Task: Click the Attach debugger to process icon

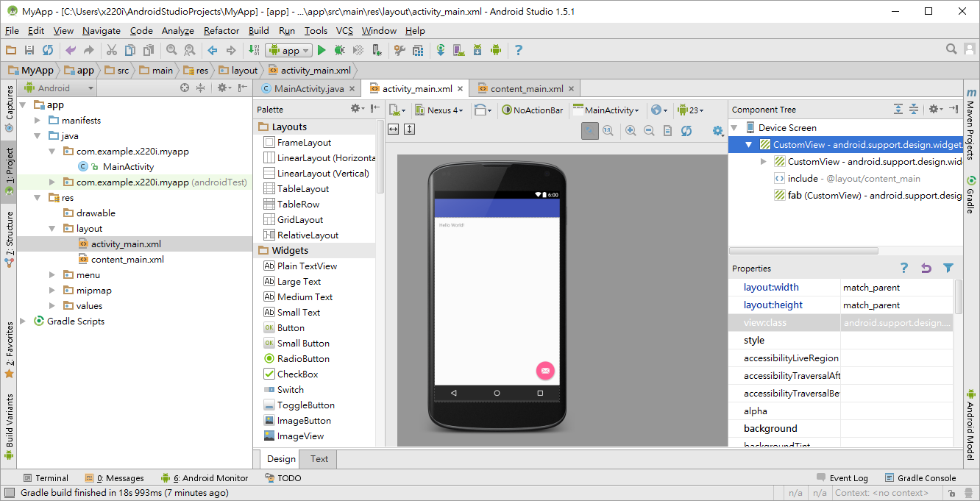Action: point(377,50)
